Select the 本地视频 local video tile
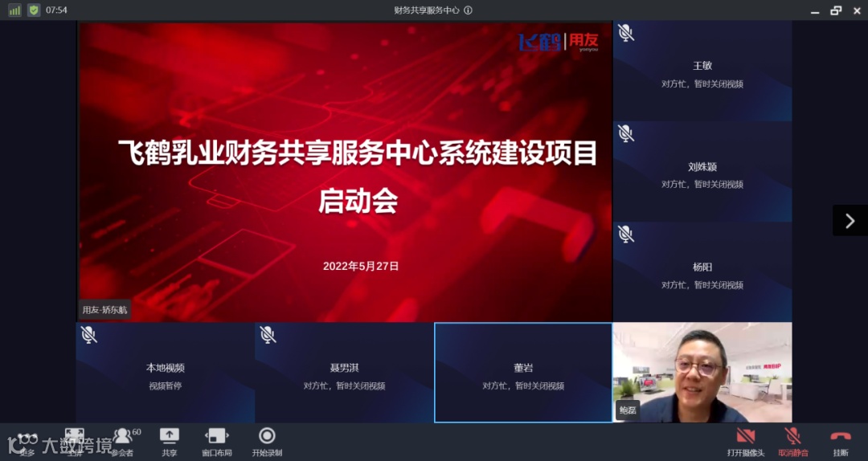This screenshot has width=868, height=461. coord(165,373)
